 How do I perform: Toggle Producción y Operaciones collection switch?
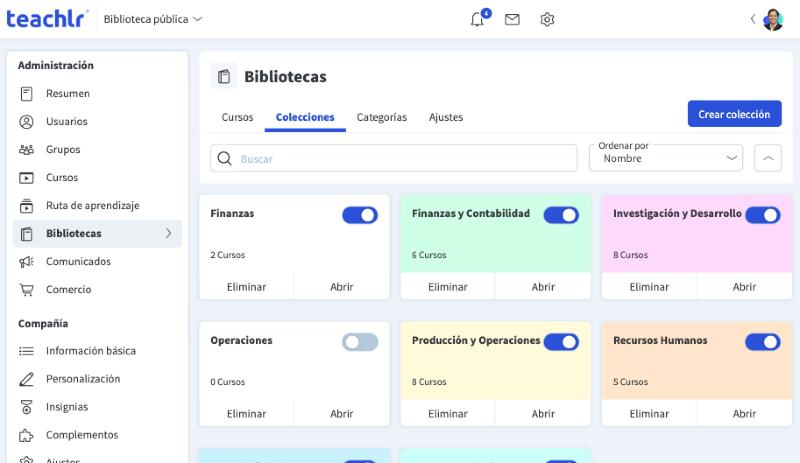561,342
